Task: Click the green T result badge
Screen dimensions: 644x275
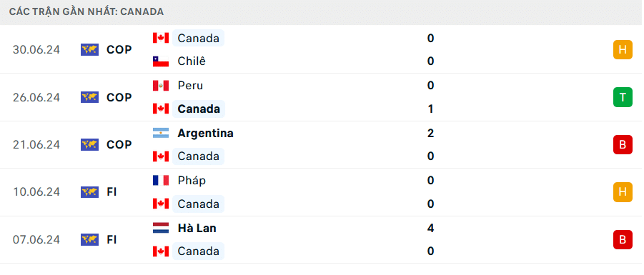Action: coord(623,97)
